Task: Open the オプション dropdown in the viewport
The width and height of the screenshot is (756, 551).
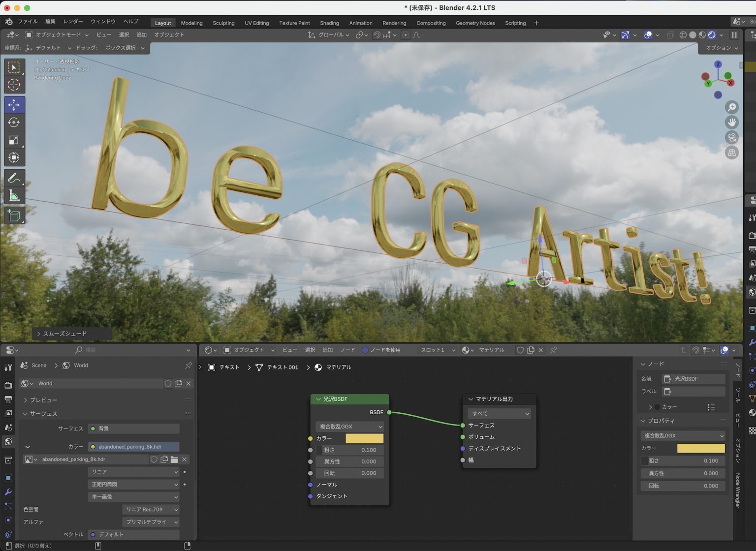Action: point(719,48)
